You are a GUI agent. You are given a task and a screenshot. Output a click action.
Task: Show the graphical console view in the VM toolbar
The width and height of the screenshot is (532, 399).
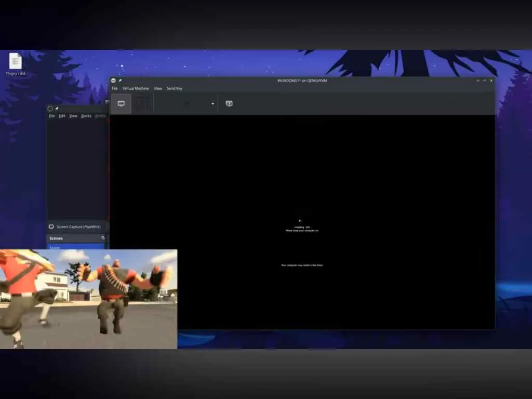[x=121, y=103]
